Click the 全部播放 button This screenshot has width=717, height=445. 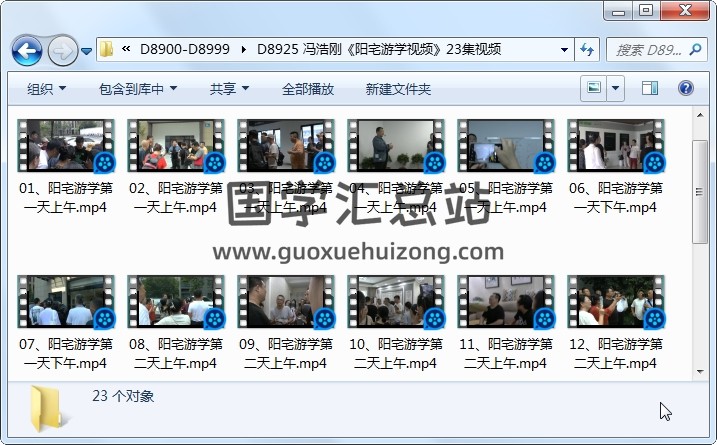coord(308,89)
